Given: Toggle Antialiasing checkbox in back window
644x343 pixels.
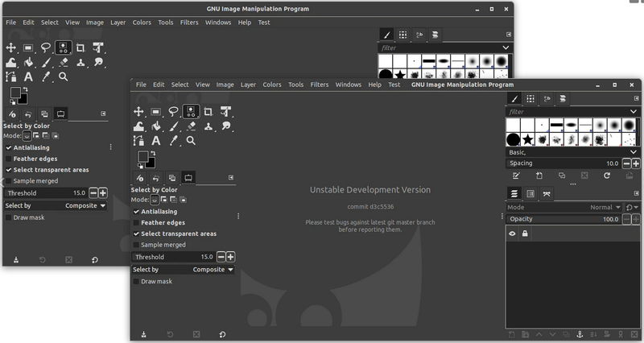Looking at the screenshot, I should pos(8,147).
